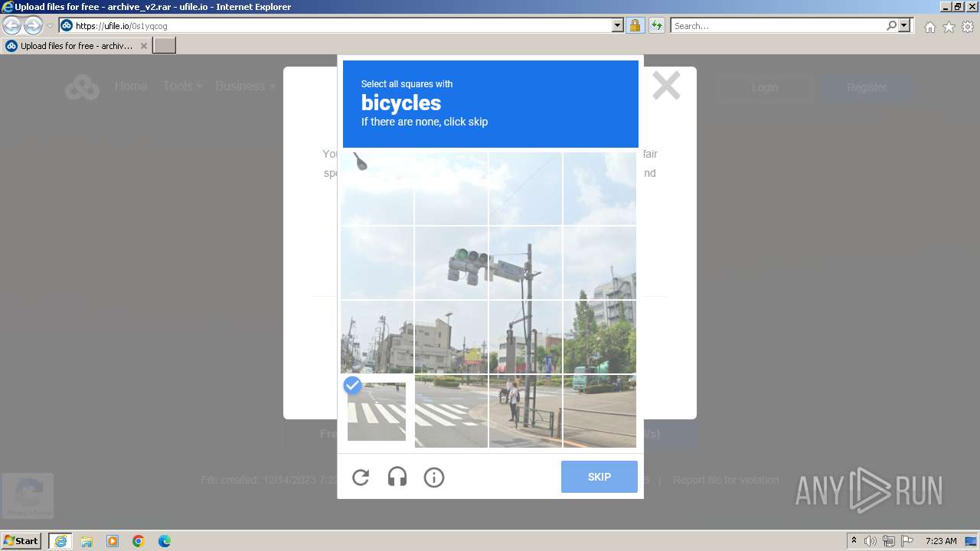Click the ufile.io address bar
This screenshot has width=980, height=551.
(341, 25)
